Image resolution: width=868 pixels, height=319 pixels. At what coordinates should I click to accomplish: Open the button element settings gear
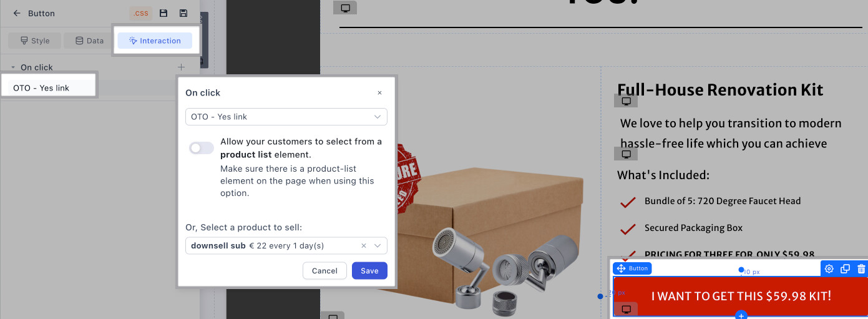click(x=829, y=268)
